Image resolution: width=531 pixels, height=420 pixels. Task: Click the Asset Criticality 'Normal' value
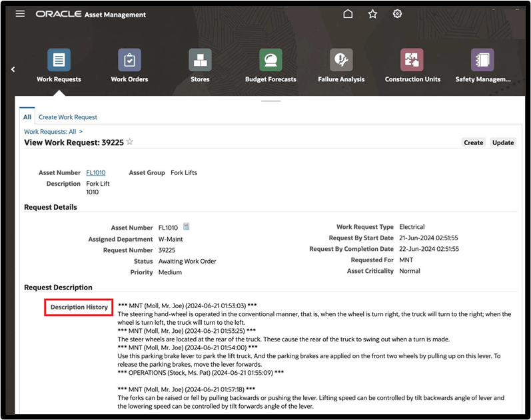pos(410,271)
